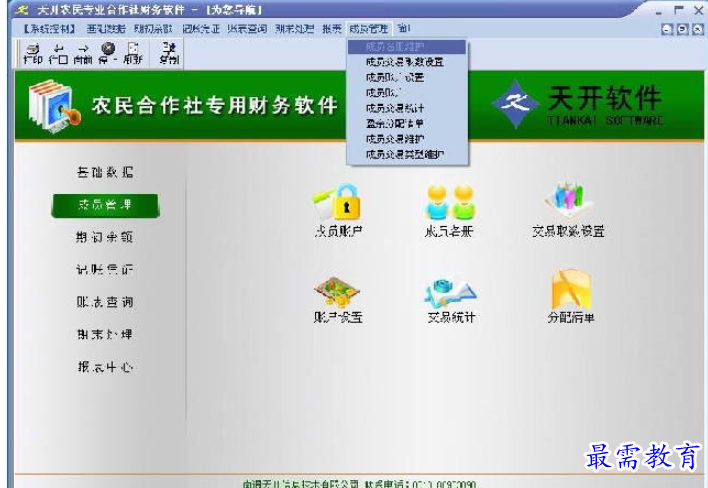Click the inner window minimize button below title bar
The height and width of the screenshot is (488, 708).
point(666,29)
